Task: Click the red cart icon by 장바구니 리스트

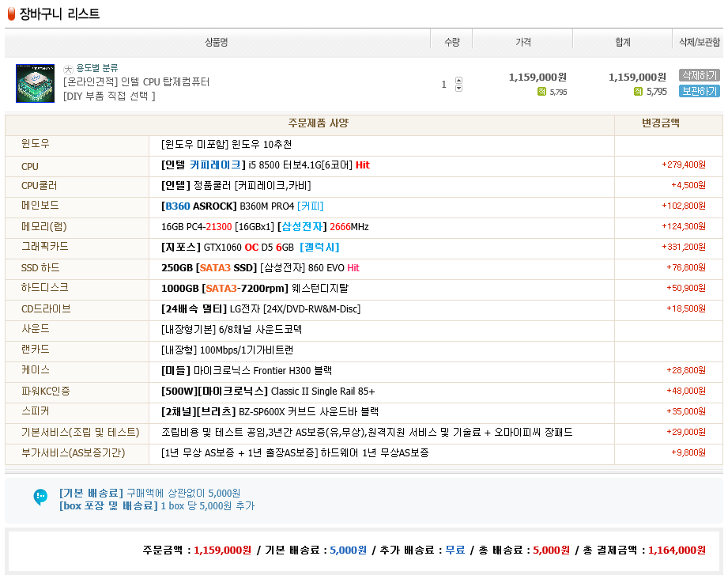Action: click(x=12, y=14)
